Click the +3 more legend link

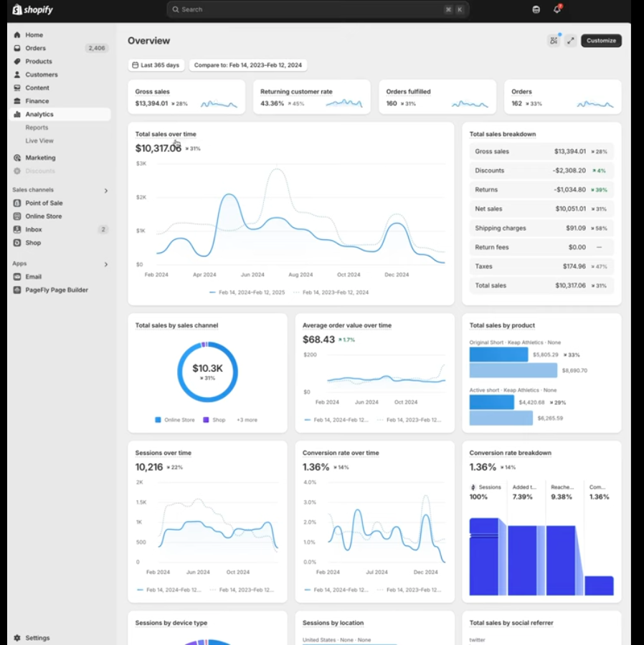pyautogui.click(x=247, y=420)
